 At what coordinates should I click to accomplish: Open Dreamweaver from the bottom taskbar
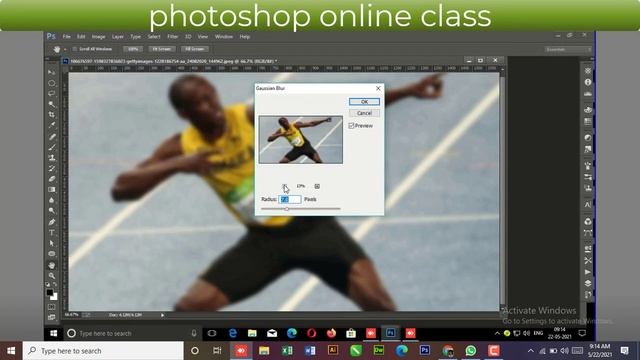coord(379,351)
